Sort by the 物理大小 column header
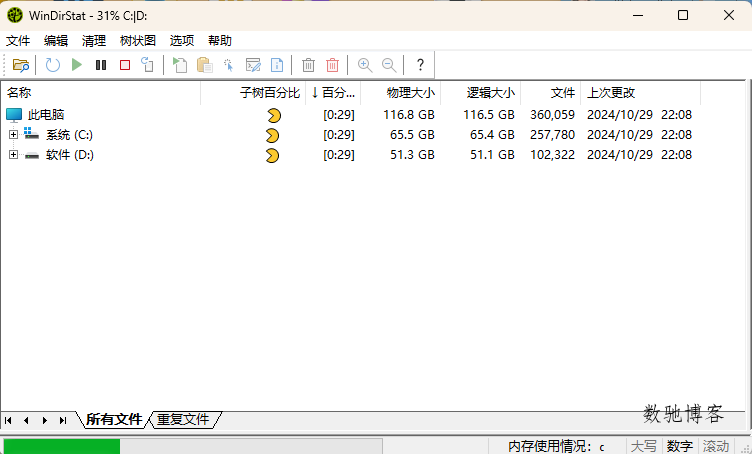Image resolution: width=752 pixels, height=454 pixels. pyautogui.click(x=400, y=93)
